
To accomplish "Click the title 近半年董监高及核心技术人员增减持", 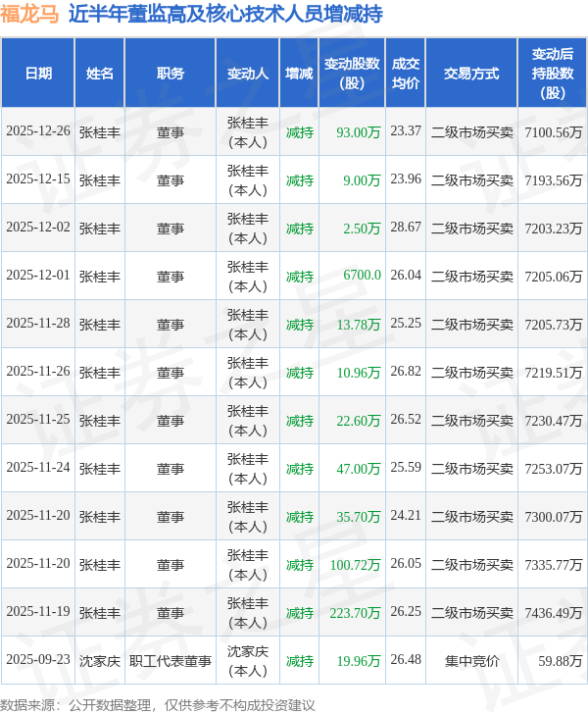I will click(x=225, y=14).
